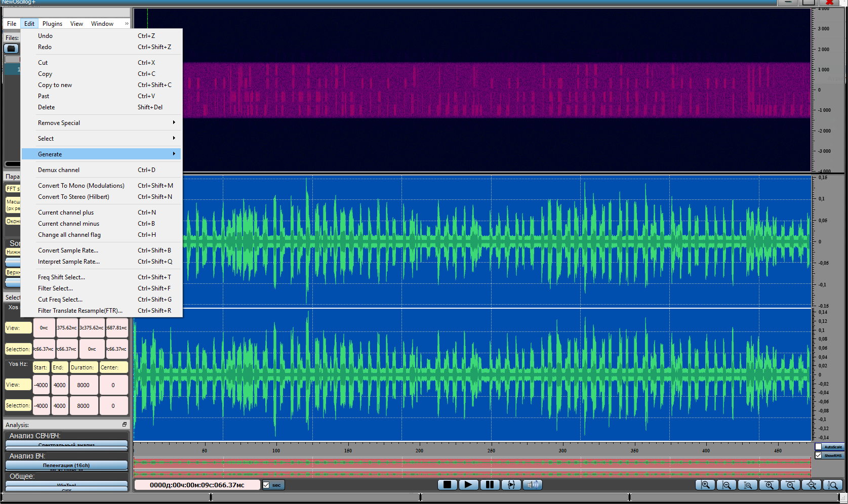Viewport: 848px width, 504px height.
Task: Click the Yos Hz Selection Center field 0
Action: [x=113, y=406]
